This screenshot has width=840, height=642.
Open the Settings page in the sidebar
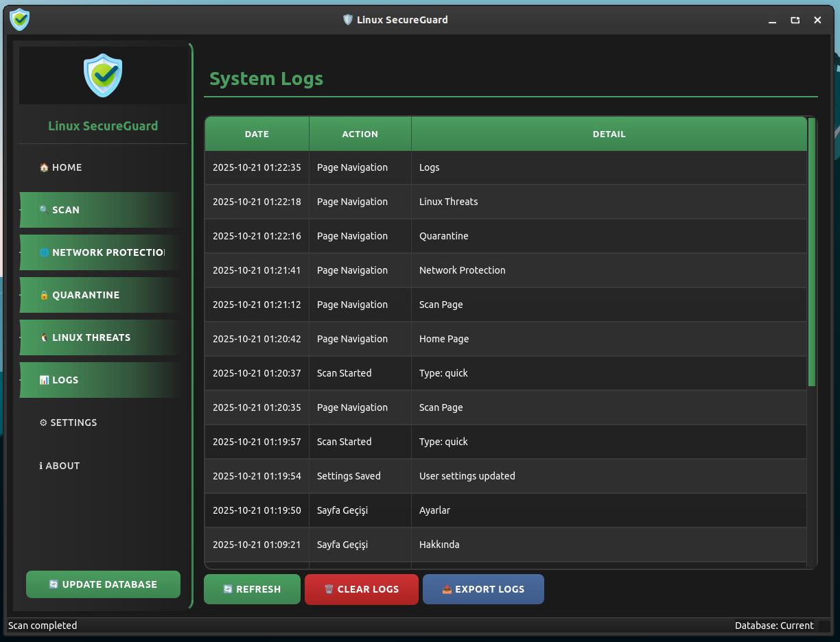point(73,423)
